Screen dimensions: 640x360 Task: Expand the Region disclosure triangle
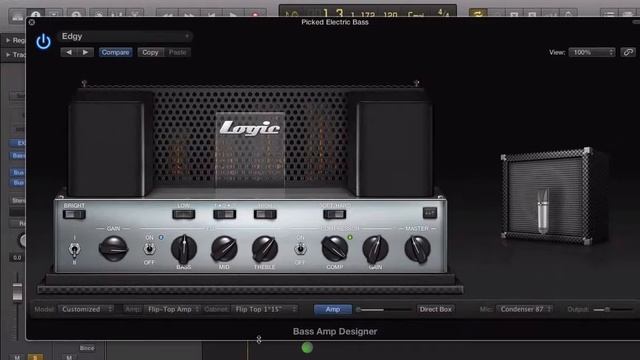[8, 40]
